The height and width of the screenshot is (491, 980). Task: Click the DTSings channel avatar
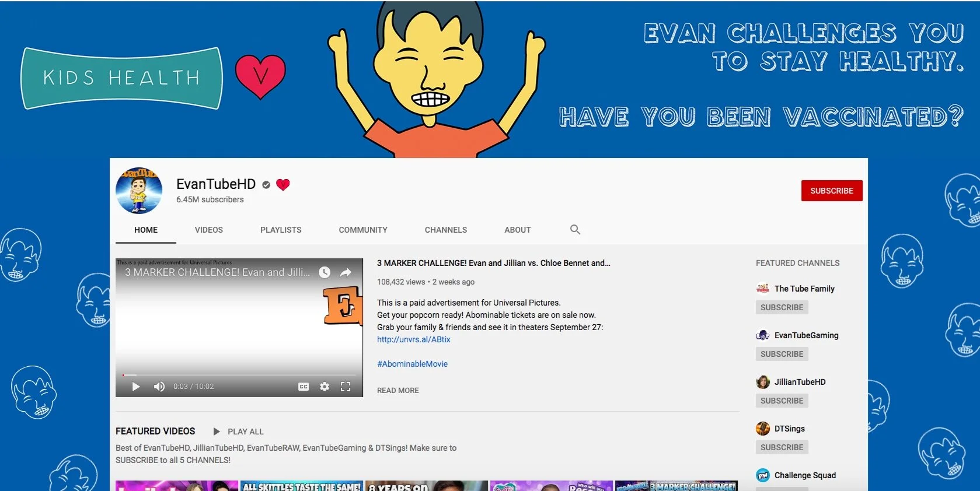coord(763,429)
